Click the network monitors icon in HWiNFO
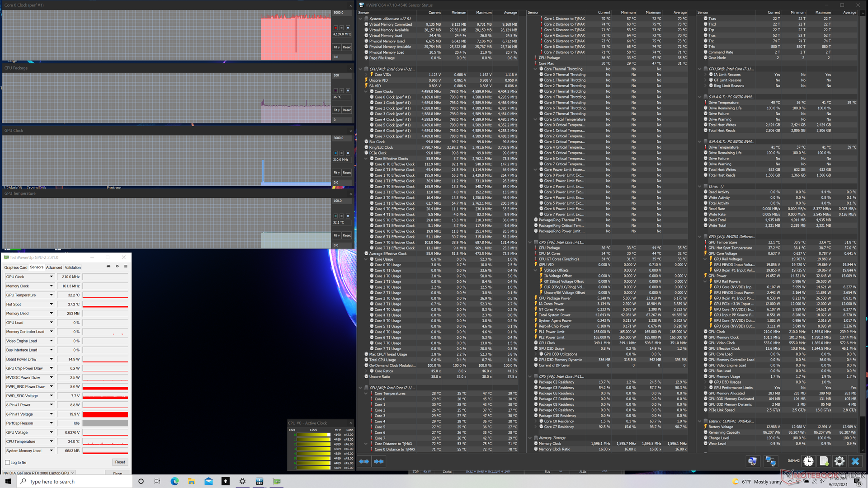Image resolution: width=868 pixels, height=488 pixels. click(x=770, y=461)
